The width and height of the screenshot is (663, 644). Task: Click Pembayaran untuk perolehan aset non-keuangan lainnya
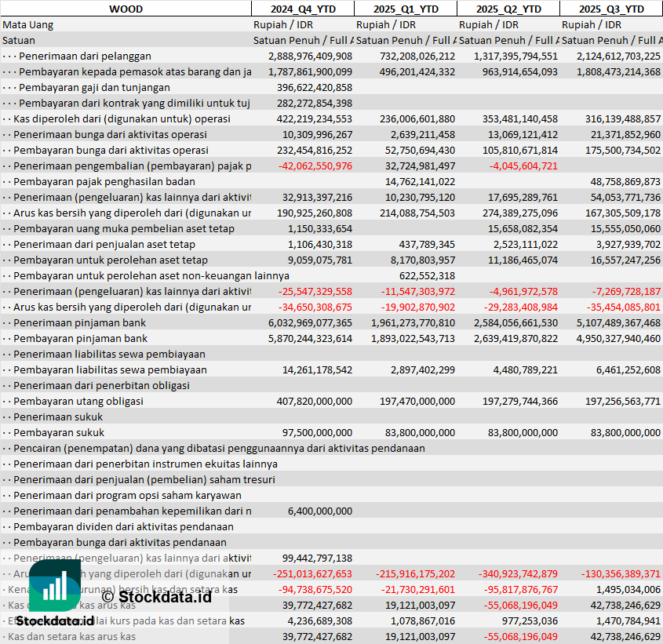point(151,275)
